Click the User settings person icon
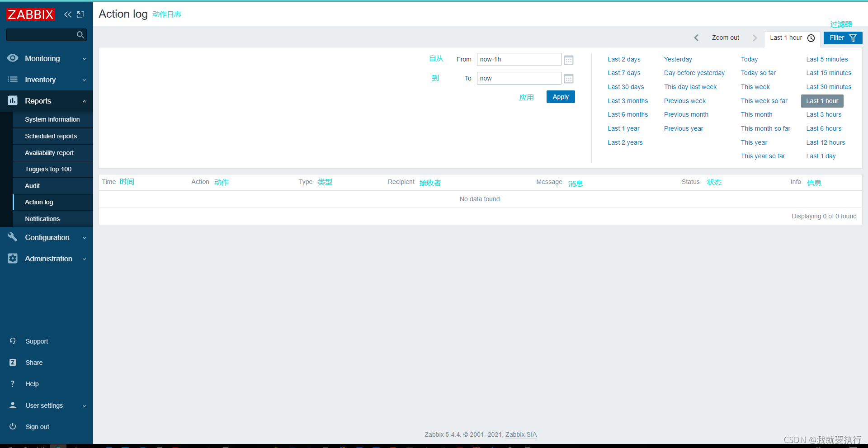 click(13, 405)
